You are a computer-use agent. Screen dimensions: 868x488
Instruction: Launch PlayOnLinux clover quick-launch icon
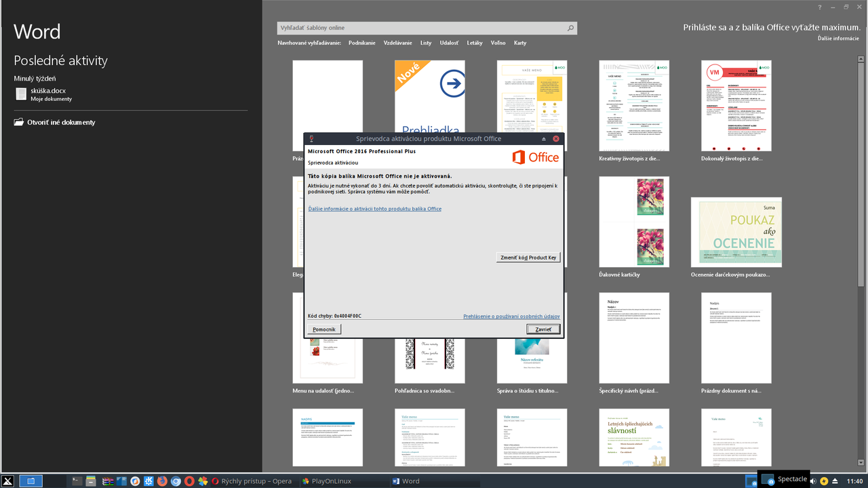coord(203,481)
